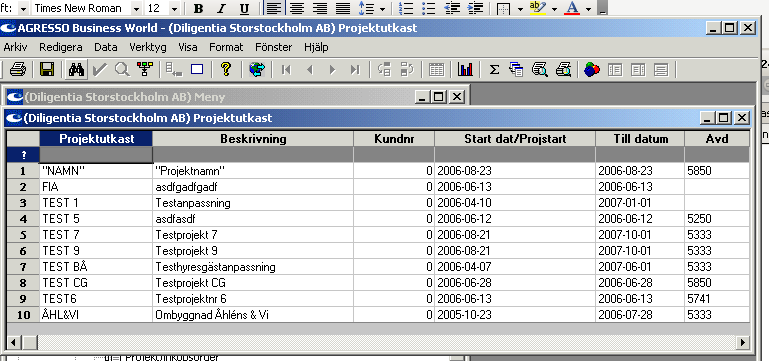Open the line spacing dropdown arrow

click(382, 9)
